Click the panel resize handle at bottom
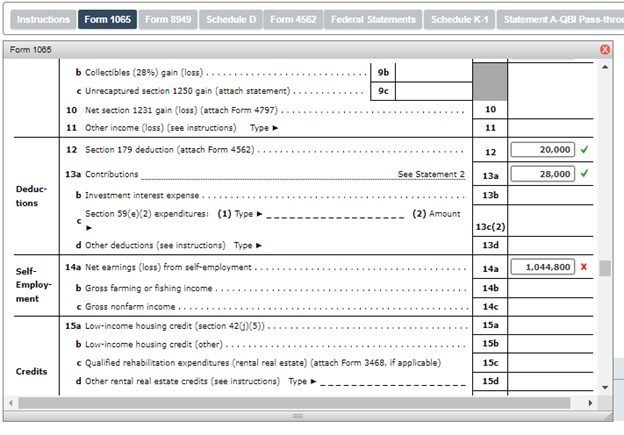The height and width of the screenshot is (435, 624). coord(298,415)
